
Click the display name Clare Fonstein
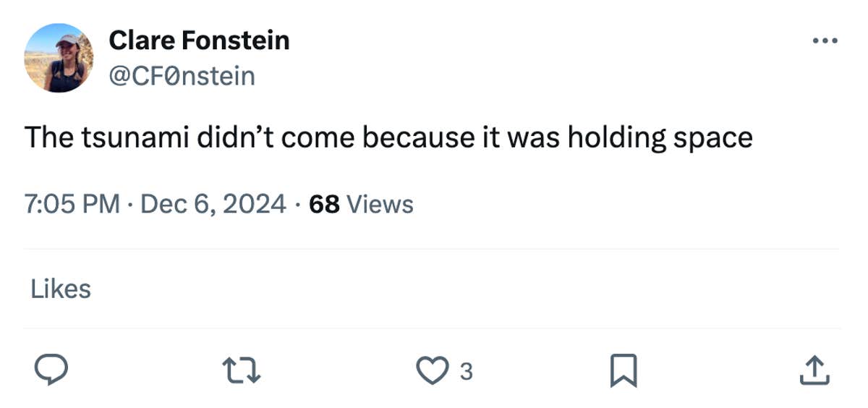point(199,41)
